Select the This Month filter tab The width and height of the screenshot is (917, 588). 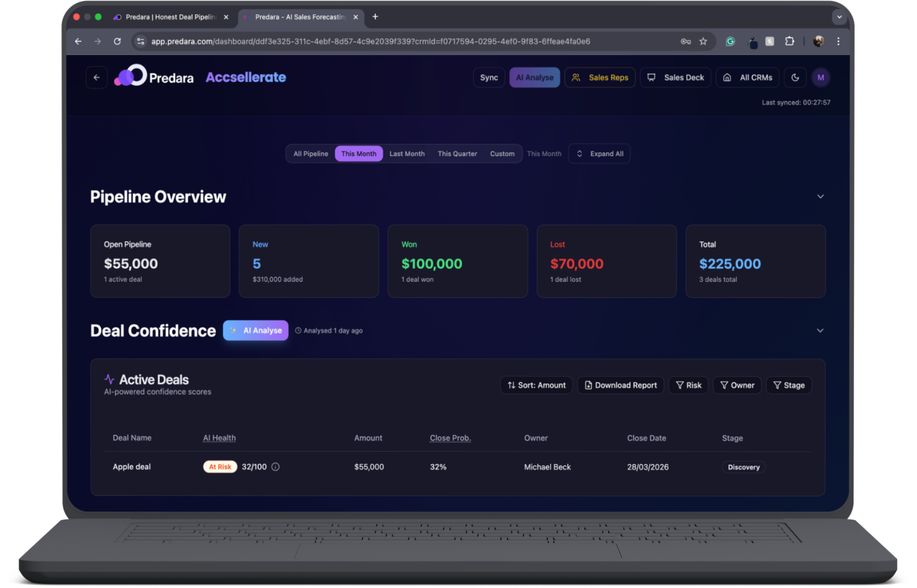(x=359, y=153)
